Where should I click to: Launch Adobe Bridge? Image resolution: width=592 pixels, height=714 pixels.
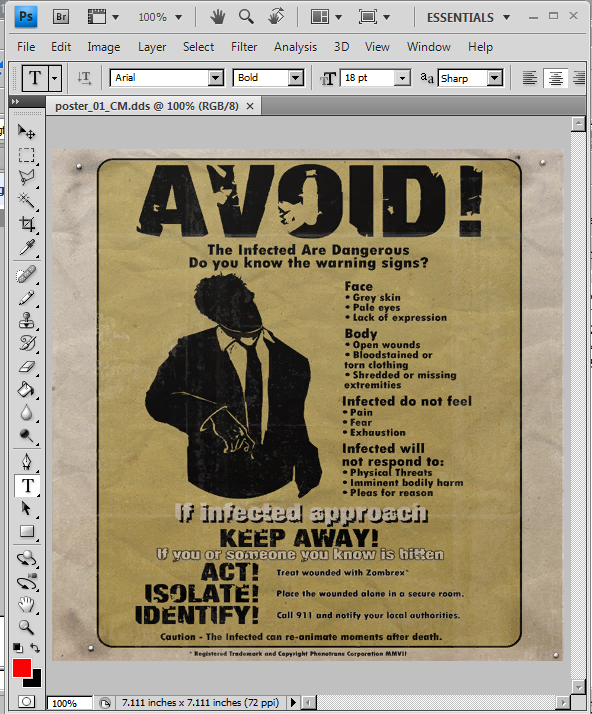61,17
